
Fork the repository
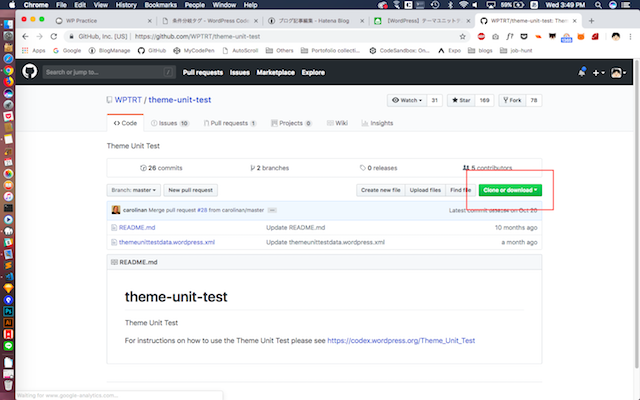(512, 100)
